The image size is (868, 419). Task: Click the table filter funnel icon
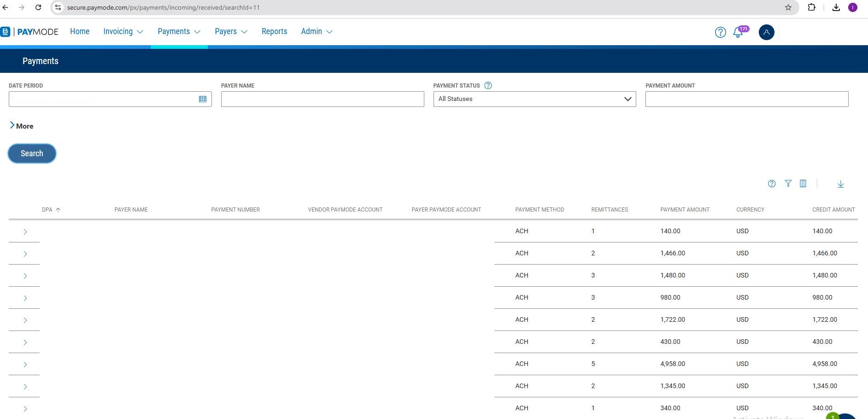click(788, 183)
